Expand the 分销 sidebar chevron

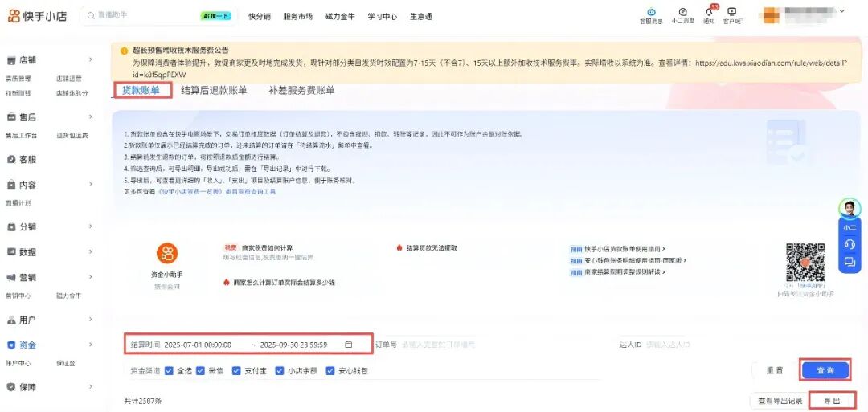(x=91, y=226)
